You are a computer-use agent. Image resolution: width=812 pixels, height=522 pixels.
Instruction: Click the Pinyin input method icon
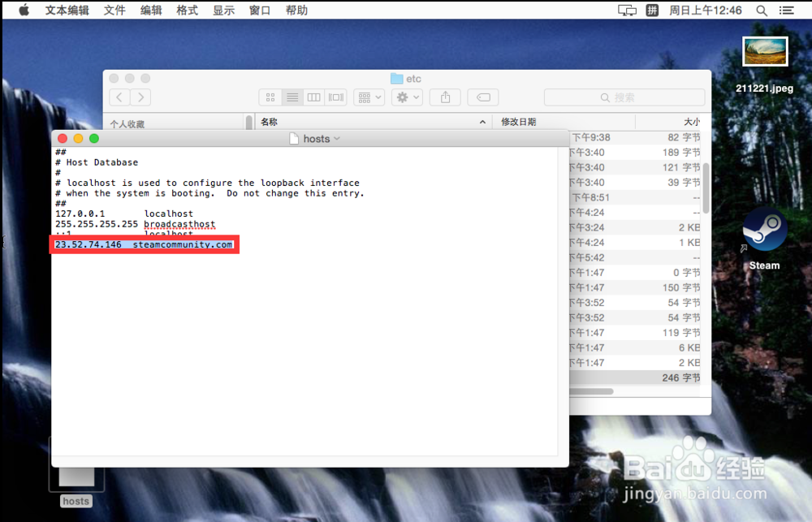tap(652, 11)
